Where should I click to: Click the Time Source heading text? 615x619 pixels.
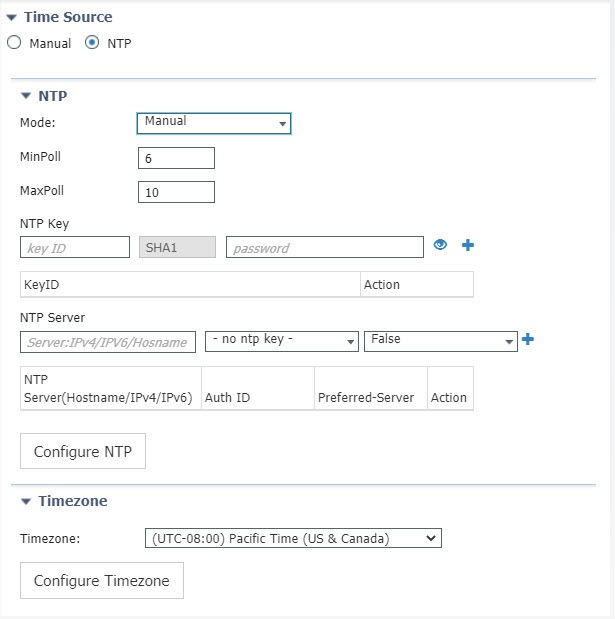pyautogui.click(x=68, y=17)
